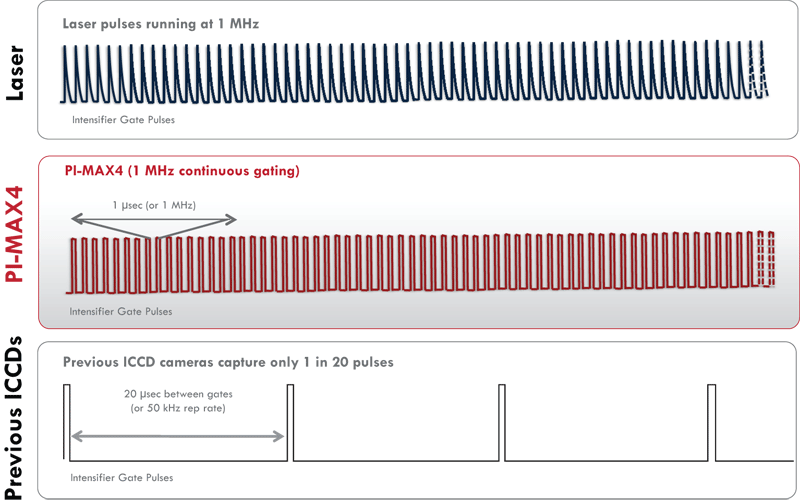Click the vertical 'Laser' side label

click(15, 73)
